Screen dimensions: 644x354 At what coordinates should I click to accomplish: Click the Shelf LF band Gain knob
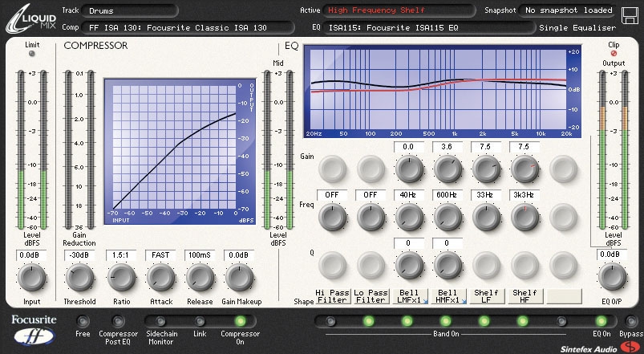(486, 169)
